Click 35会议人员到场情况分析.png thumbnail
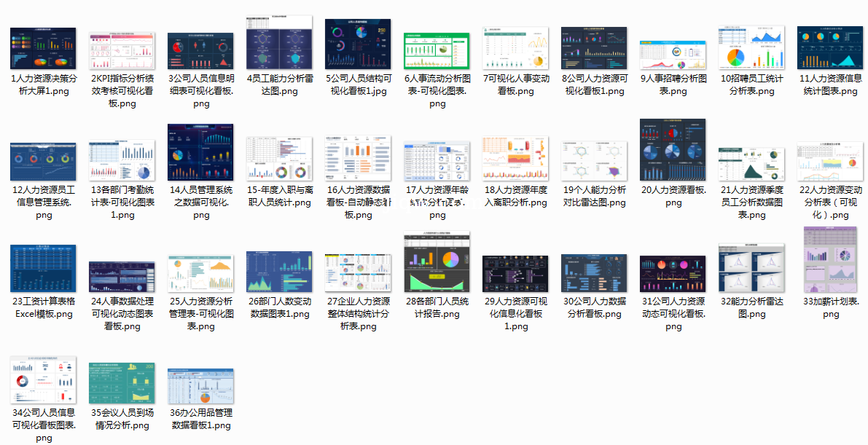Image resolution: width=868 pixels, height=445 pixels. (122, 382)
